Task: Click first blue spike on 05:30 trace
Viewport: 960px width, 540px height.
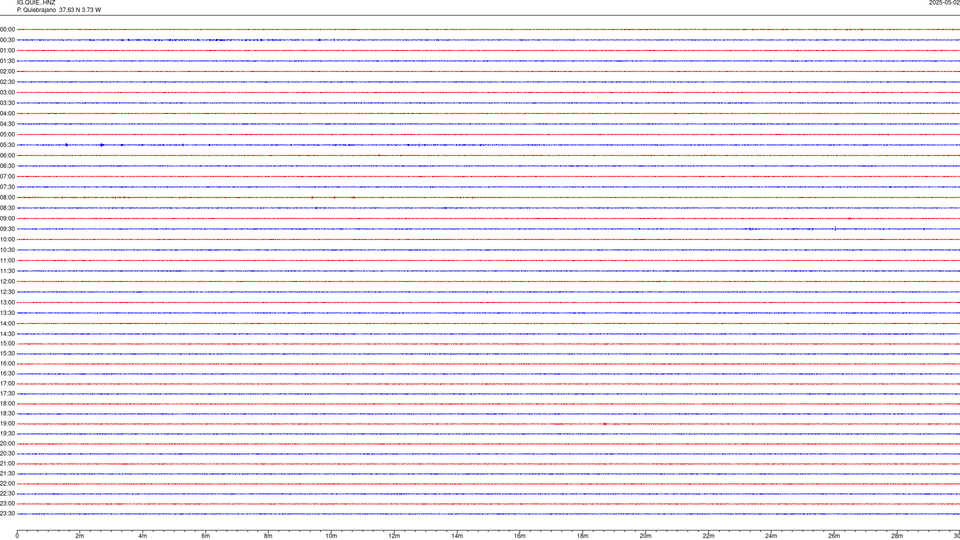Action: (x=66, y=145)
